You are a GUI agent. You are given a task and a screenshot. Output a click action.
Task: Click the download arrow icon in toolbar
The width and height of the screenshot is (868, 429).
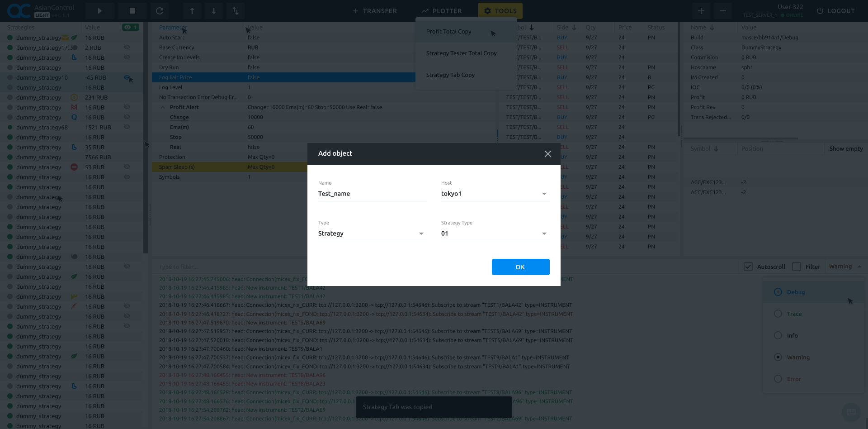(x=213, y=10)
